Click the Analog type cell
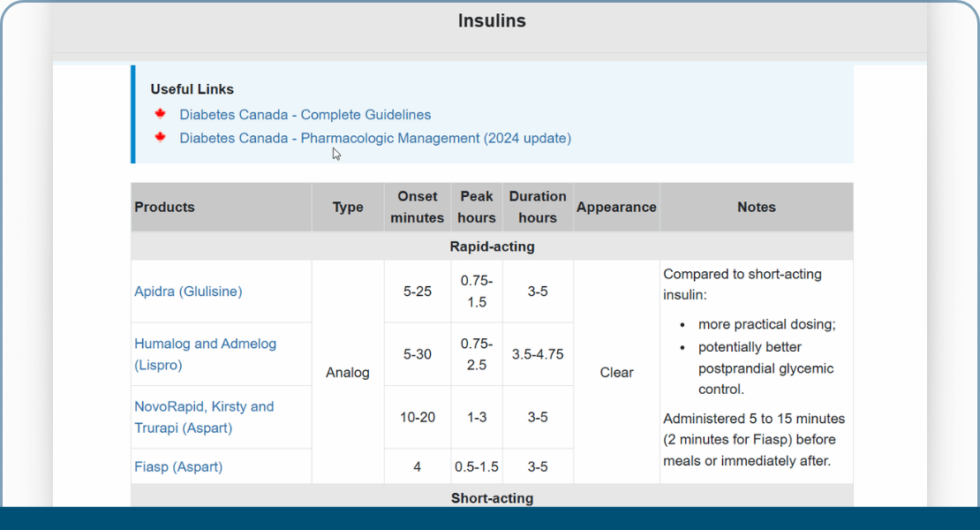 348,372
